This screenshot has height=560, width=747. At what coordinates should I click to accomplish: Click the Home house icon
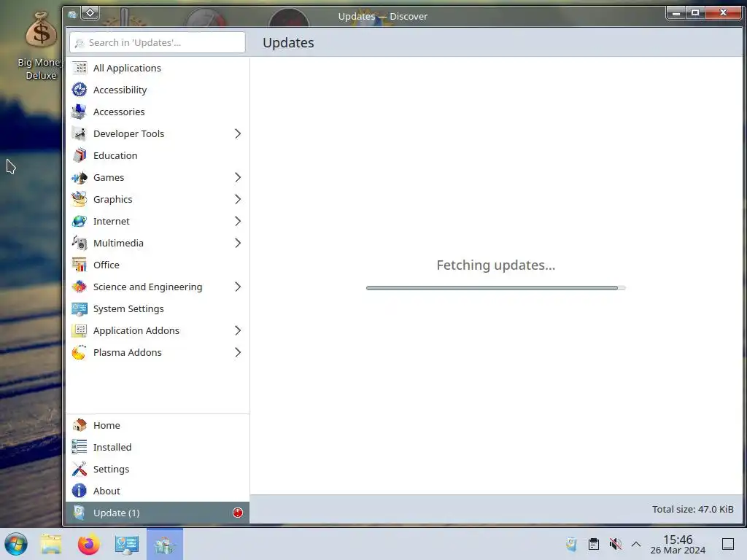pos(80,425)
